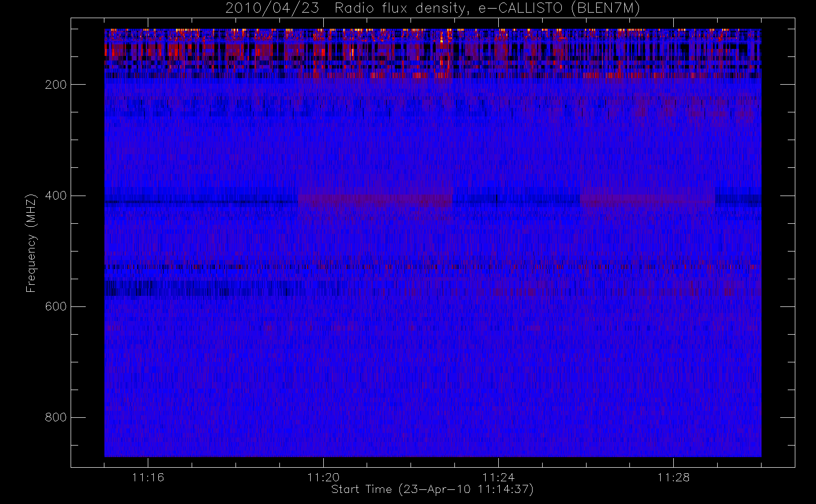
Task: Click the 200 frequency tick label
Action: pos(55,85)
